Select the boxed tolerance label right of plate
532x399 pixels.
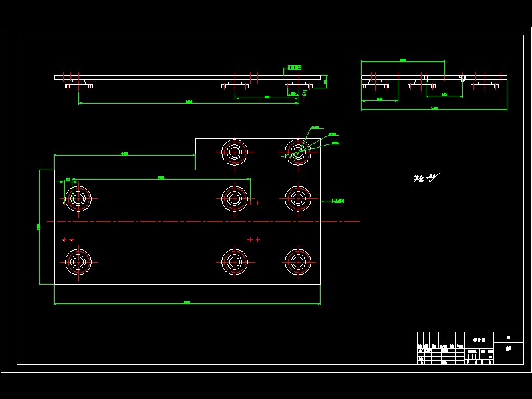tap(338, 201)
